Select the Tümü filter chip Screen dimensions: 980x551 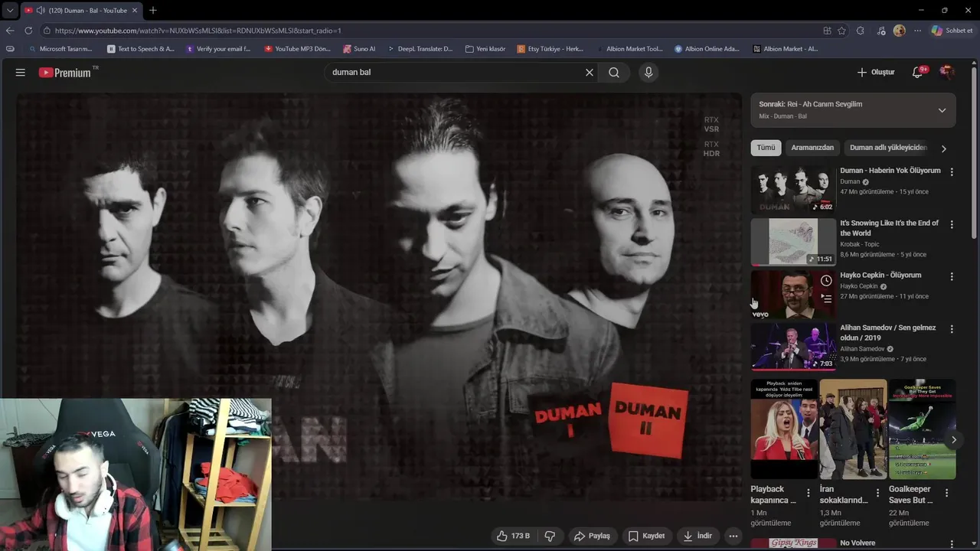[766, 148]
